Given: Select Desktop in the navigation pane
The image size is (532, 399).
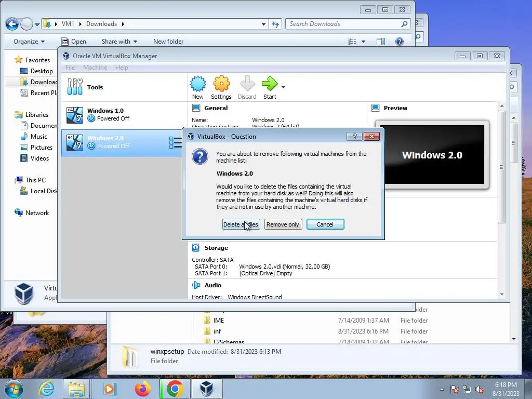Looking at the screenshot, I should [x=37, y=71].
